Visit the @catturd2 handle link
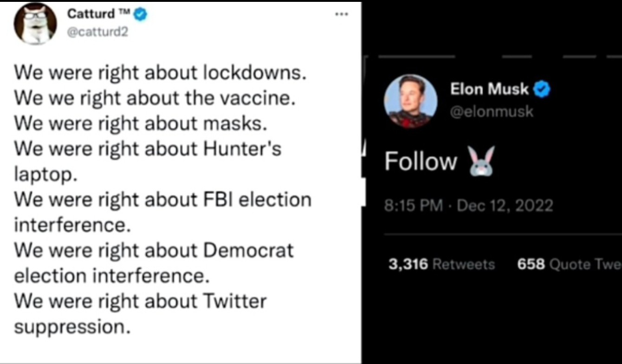The image size is (622, 364). coord(97,32)
